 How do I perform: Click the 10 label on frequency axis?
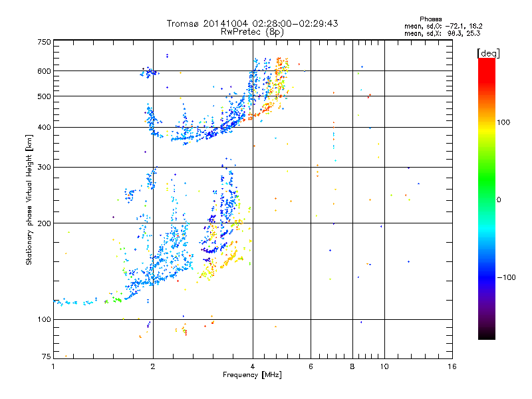[x=384, y=366]
